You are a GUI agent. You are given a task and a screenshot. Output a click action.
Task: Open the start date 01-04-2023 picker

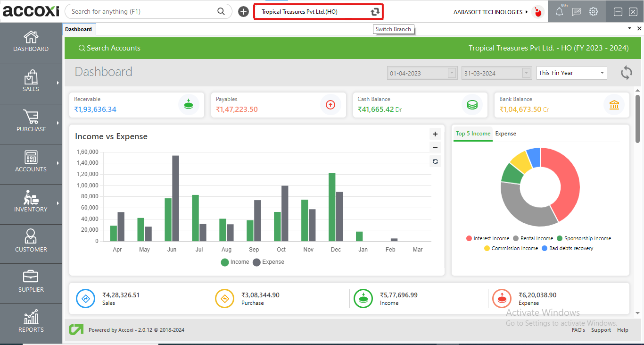(452, 73)
